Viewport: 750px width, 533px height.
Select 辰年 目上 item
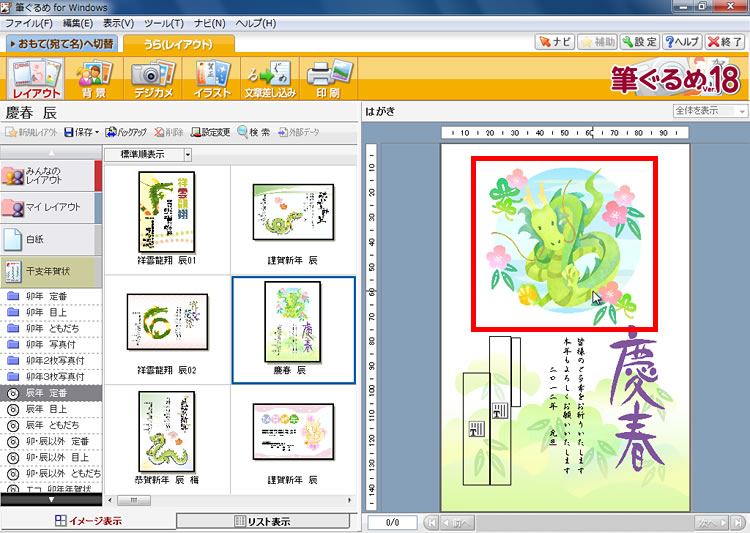[x=51, y=409]
